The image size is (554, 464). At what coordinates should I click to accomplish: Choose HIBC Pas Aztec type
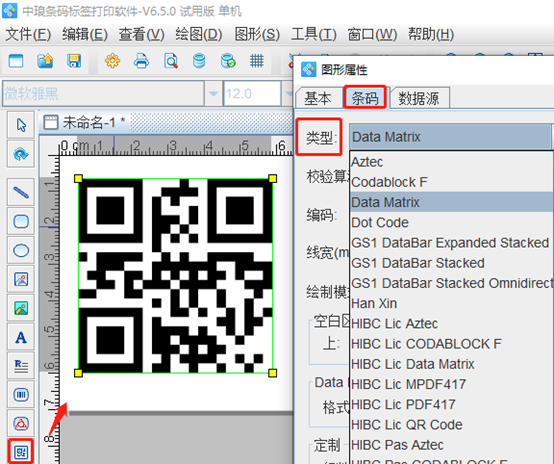tap(452, 445)
